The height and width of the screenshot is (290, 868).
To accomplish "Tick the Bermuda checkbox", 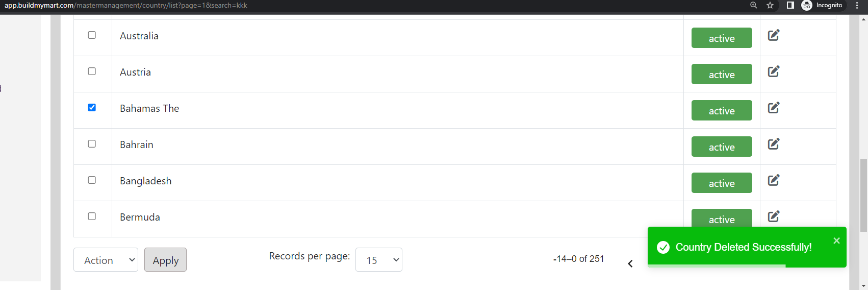I will tap(92, 216).
